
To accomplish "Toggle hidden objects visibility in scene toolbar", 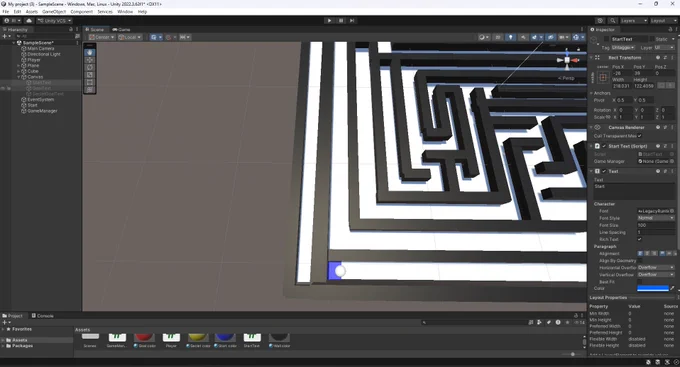I will tap(550, 37).
